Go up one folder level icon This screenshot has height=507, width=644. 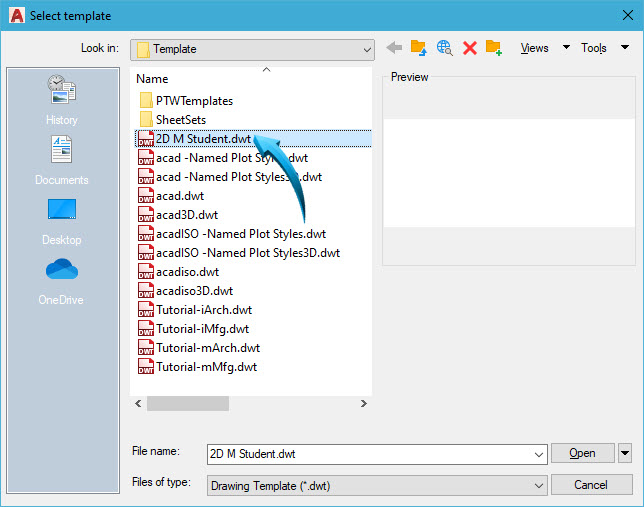419,48
